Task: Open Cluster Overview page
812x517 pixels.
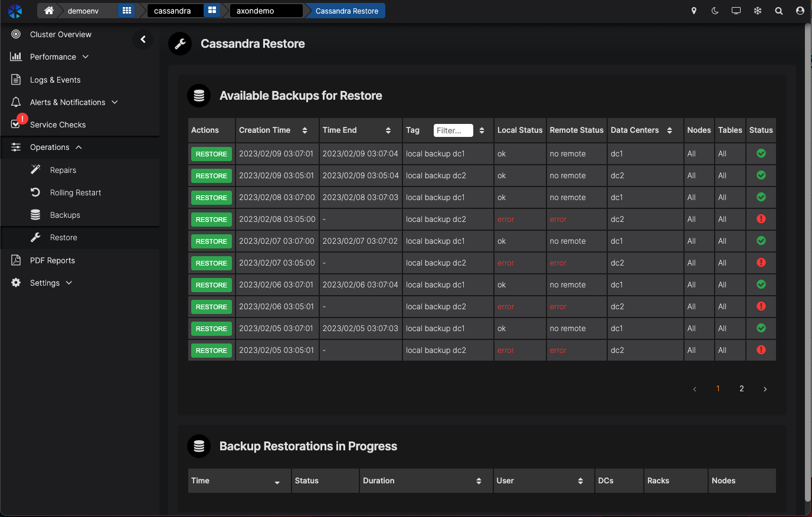Action: pos(61,34)
